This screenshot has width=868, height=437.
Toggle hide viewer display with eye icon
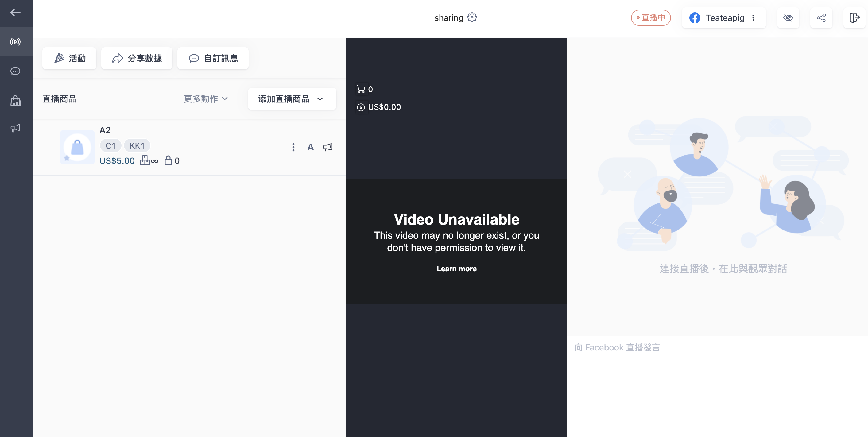click(x=788, y=18)
